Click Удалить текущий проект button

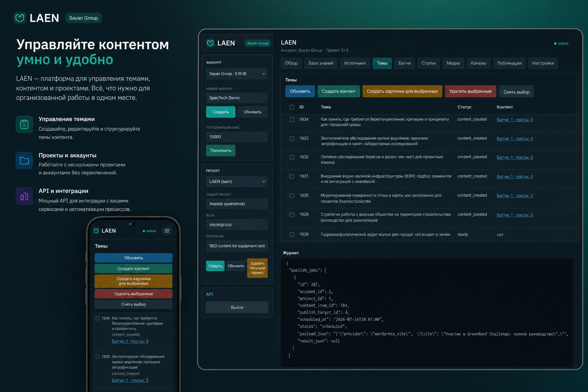click(257, 268)
